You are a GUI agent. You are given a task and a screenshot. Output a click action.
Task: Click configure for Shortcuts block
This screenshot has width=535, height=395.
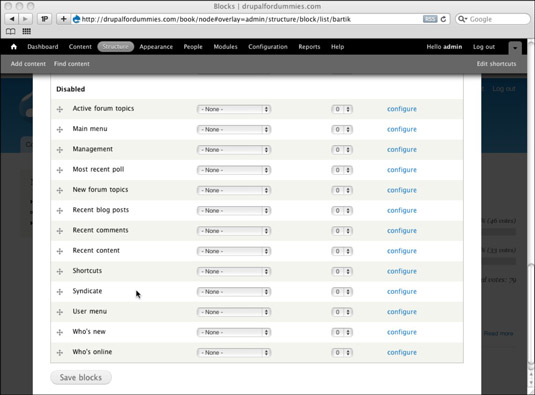pyautogui.click(x=402, y=272)
